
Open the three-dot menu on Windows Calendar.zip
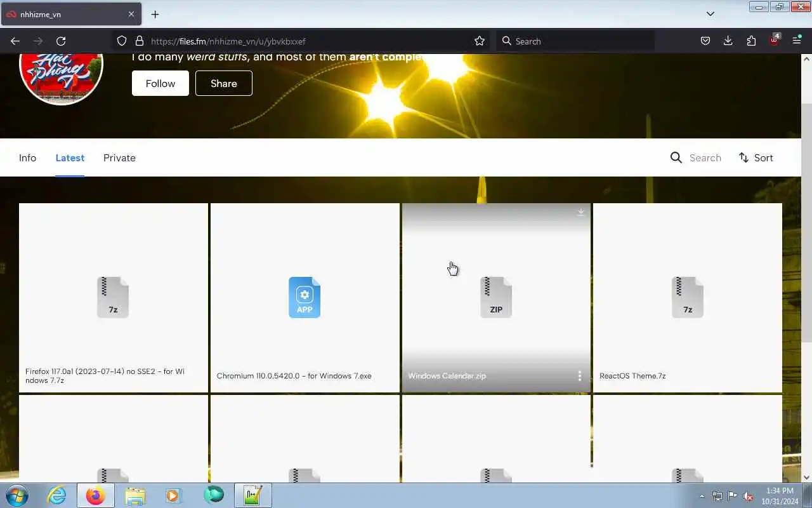580,376
